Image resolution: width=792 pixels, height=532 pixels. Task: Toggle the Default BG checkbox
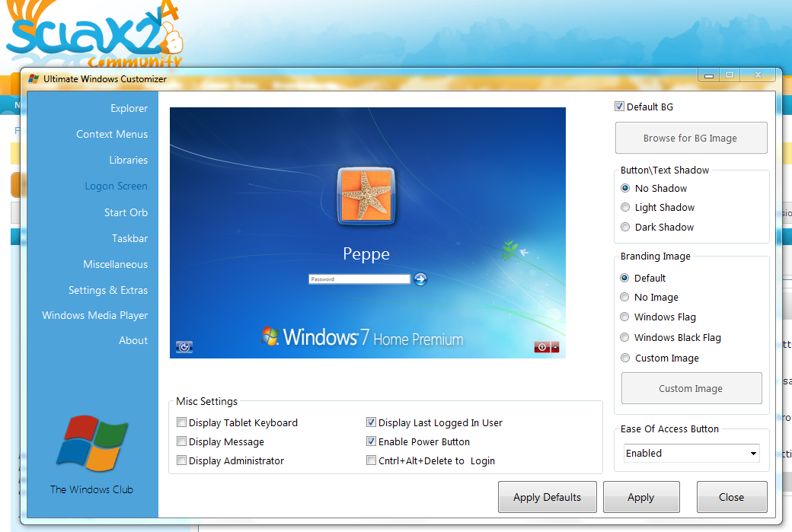pos(619,107)
